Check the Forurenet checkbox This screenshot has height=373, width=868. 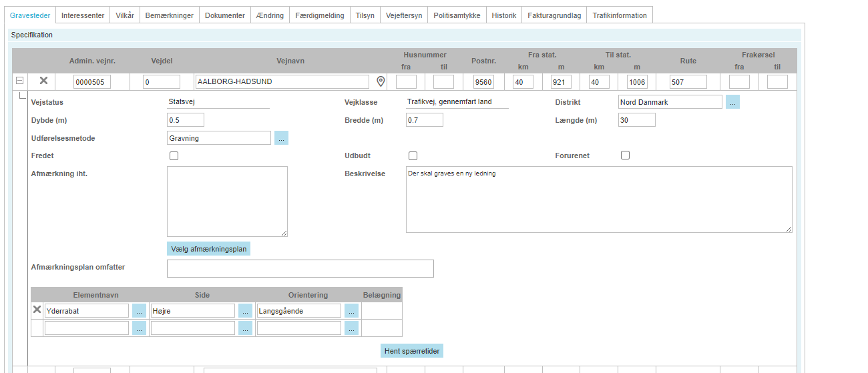click(x=626, y=155)
